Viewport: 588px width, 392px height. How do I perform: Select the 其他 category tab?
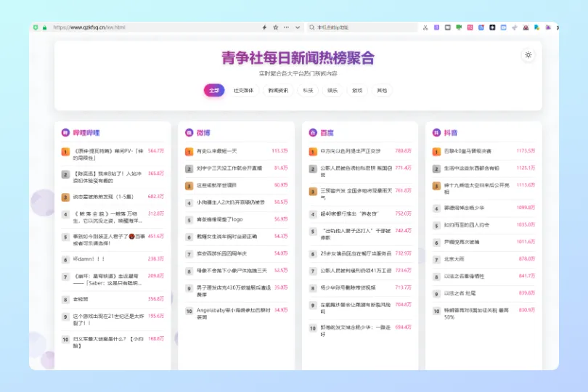click(x=382, y=91)
